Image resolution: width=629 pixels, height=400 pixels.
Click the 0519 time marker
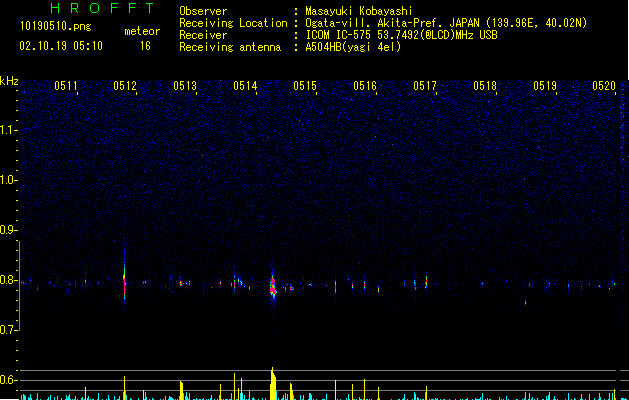point(545,86)
